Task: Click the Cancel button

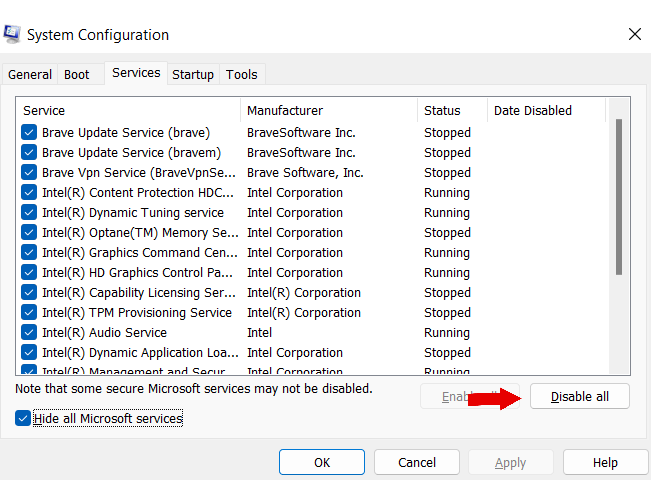Action: [x=417, y=463]
